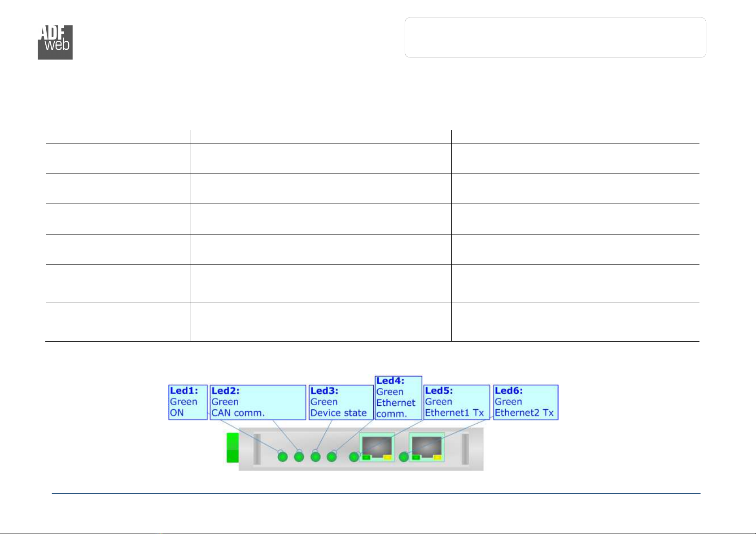This screenshot has height=534, width=756.
Task: Click the small green indicator on first Ethernet port
Action: coord(366,457)
